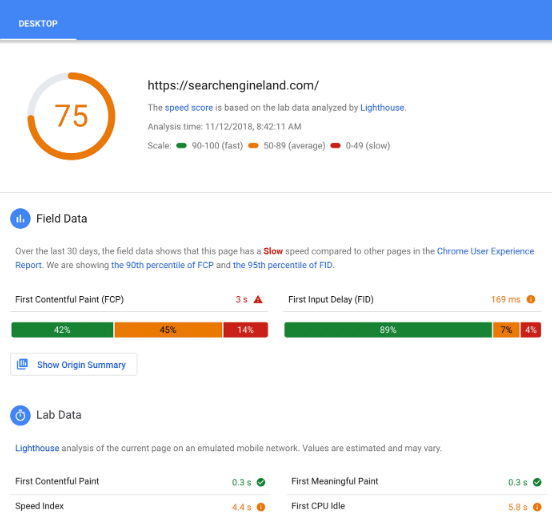The height and width of the screenshot is (519, 552).
Task: Click the First Meaningful Paint label
Action: coord(335,481)
